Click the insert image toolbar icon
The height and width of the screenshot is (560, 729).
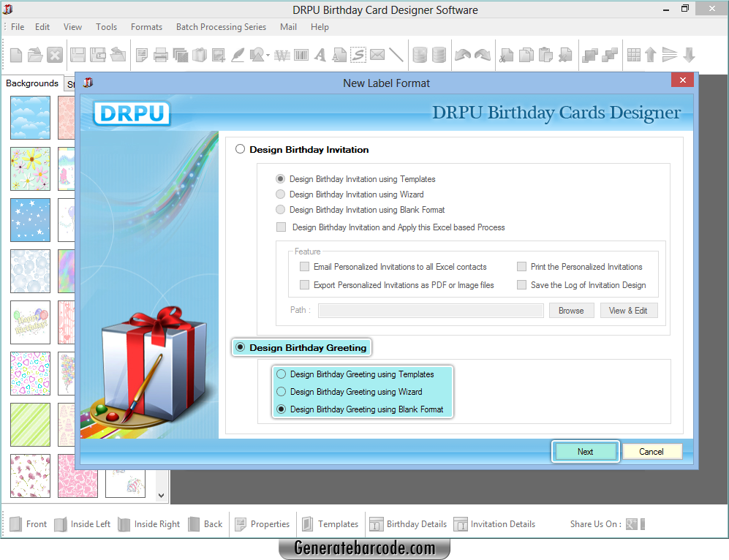click(218, 56)
